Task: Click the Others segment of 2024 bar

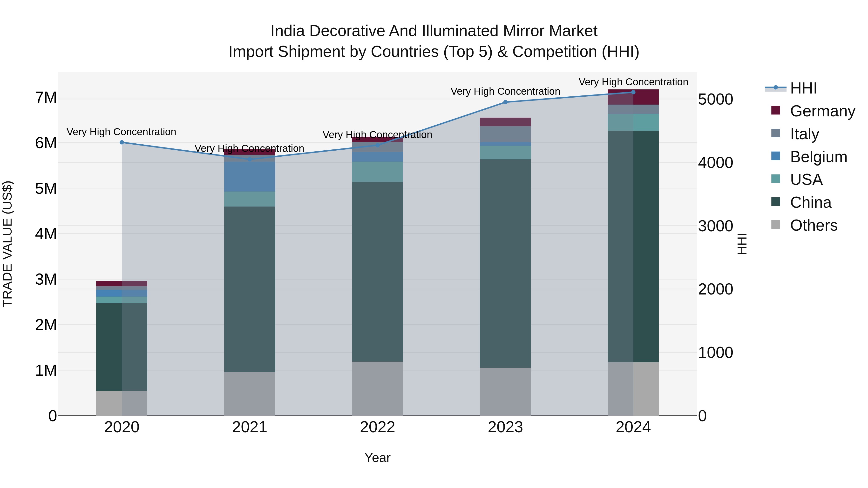Action: pyautogui.click(x=633, y=389)
